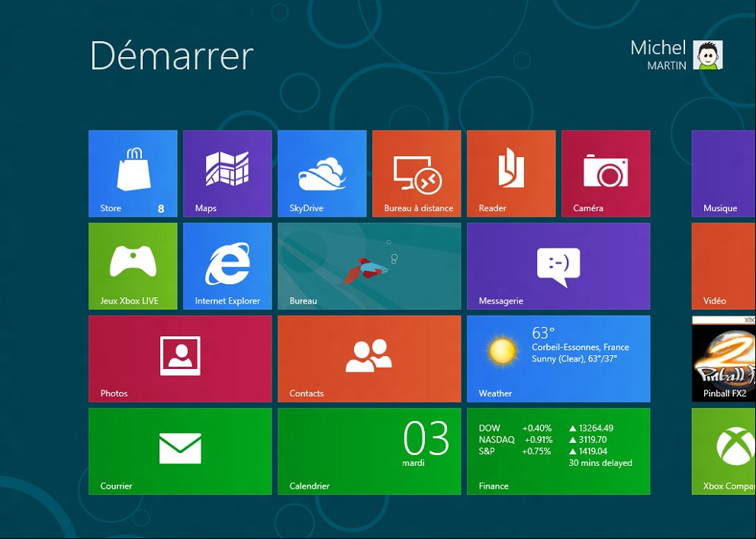Launch the Reader app tile
756x539 pixels.
[511, 173]
